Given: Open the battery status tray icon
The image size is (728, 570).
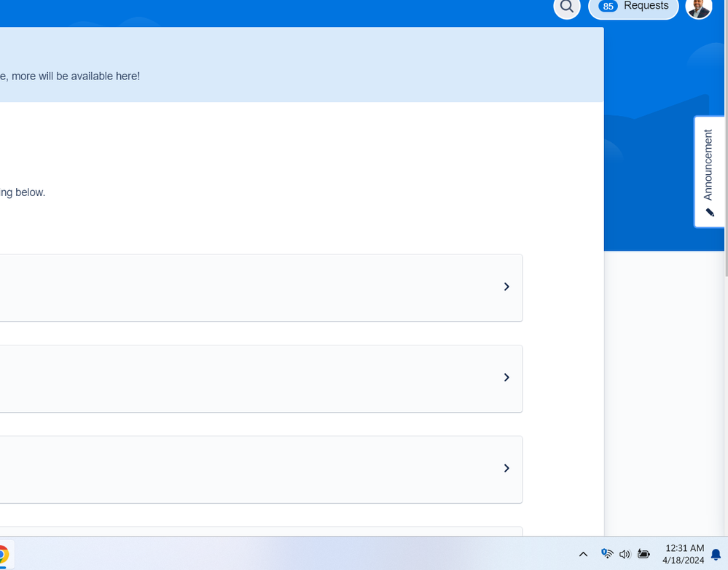Looking at the screenshot, I should point(643,553).
